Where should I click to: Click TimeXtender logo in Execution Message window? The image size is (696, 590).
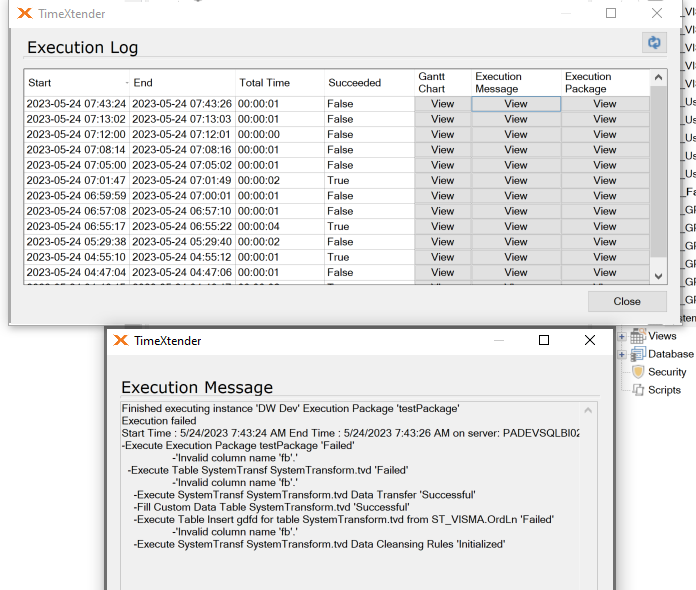[121, 341]
